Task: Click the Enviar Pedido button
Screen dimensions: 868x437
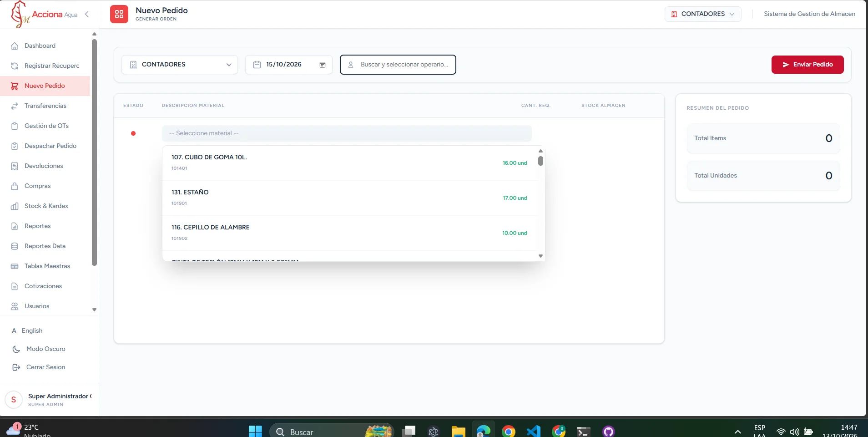Action: [x=807, y=65]
